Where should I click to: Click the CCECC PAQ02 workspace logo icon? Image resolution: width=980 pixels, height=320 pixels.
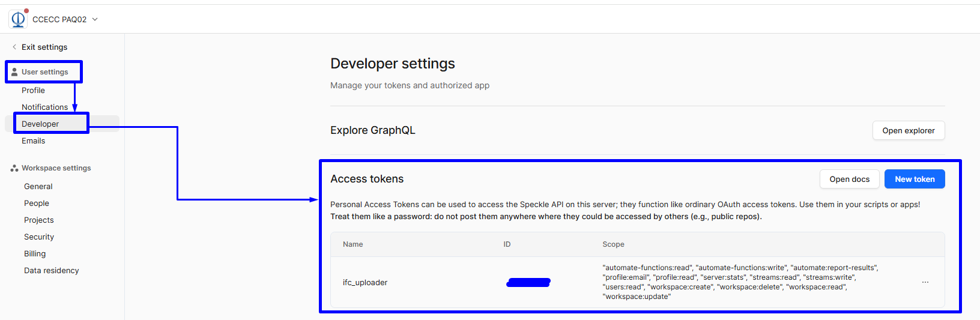[18, 19]
